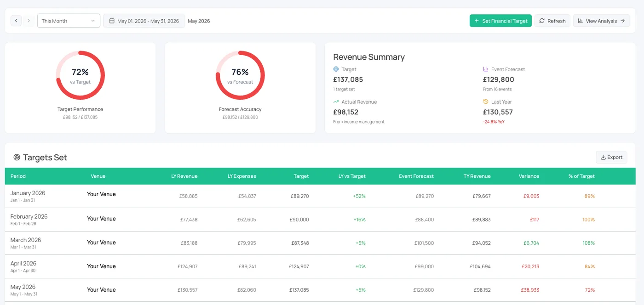Image resolution: width=644 pixels, height=305 pixels.
Task: Open View Analysis
Action: tap(601, 21)
